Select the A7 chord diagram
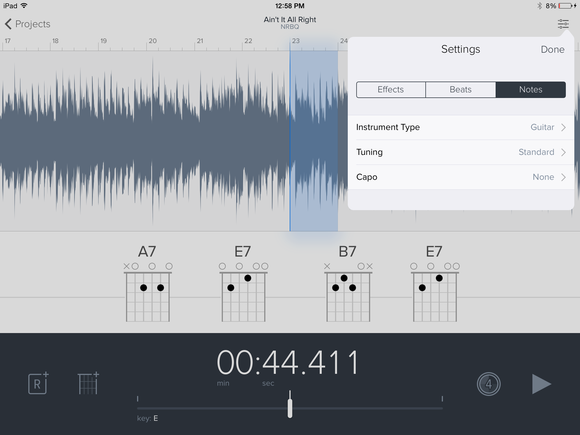 click(x=148, y=284)
